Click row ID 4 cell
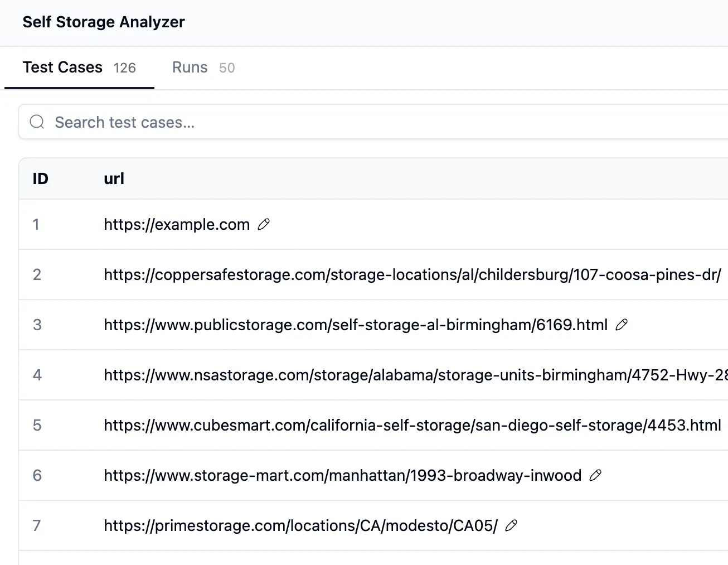Screen dimensions: 728x565 point(37,375)
